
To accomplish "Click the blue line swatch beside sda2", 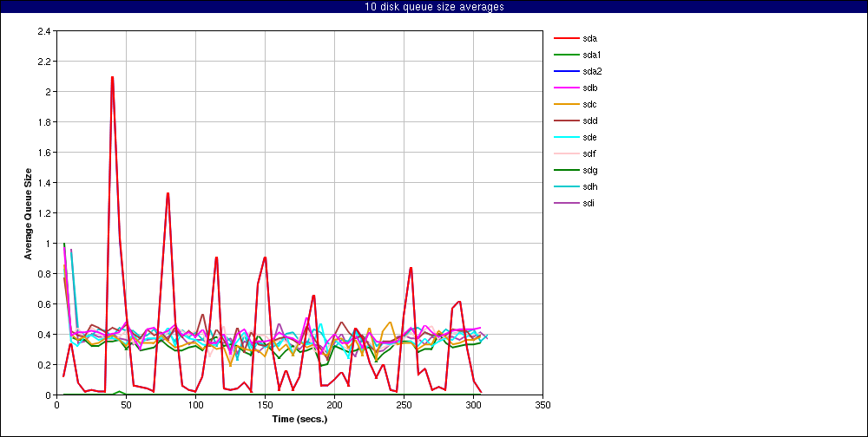I will tap(567, 71).
